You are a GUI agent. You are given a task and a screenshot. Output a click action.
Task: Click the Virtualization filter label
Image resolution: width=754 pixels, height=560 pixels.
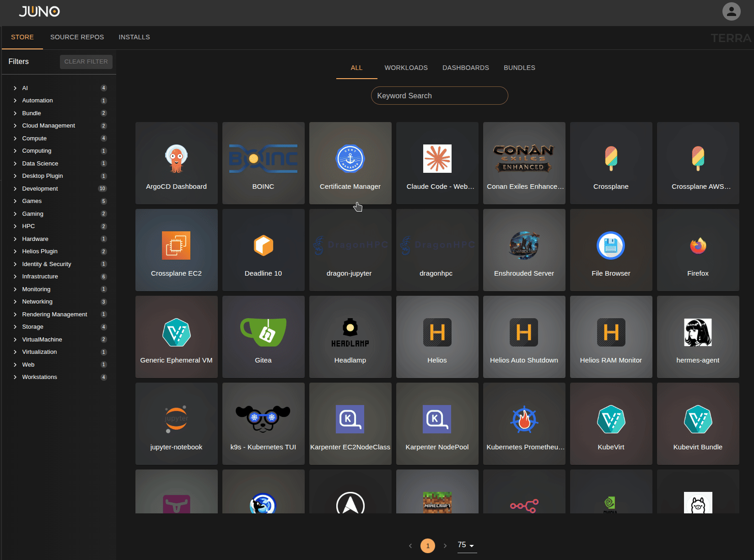(x=40, y=352)
